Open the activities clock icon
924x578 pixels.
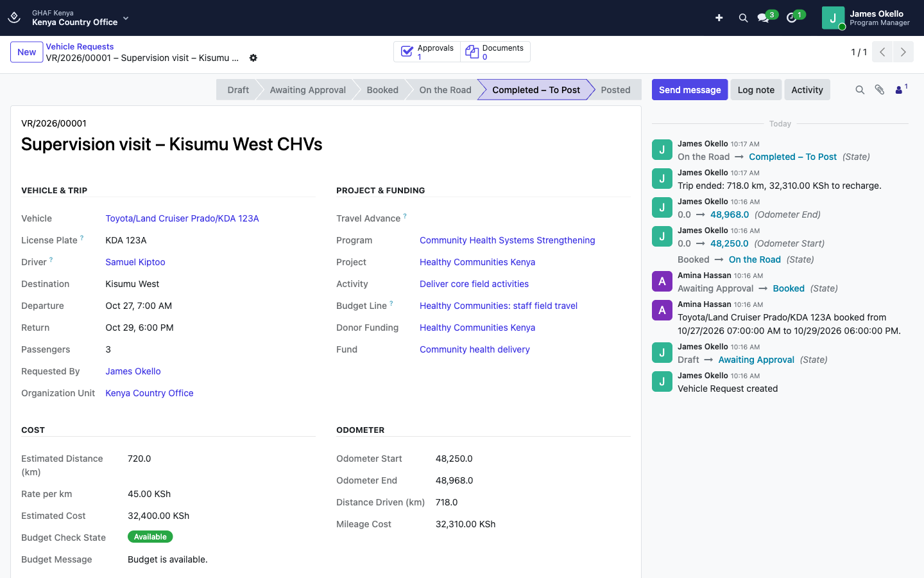792,18
